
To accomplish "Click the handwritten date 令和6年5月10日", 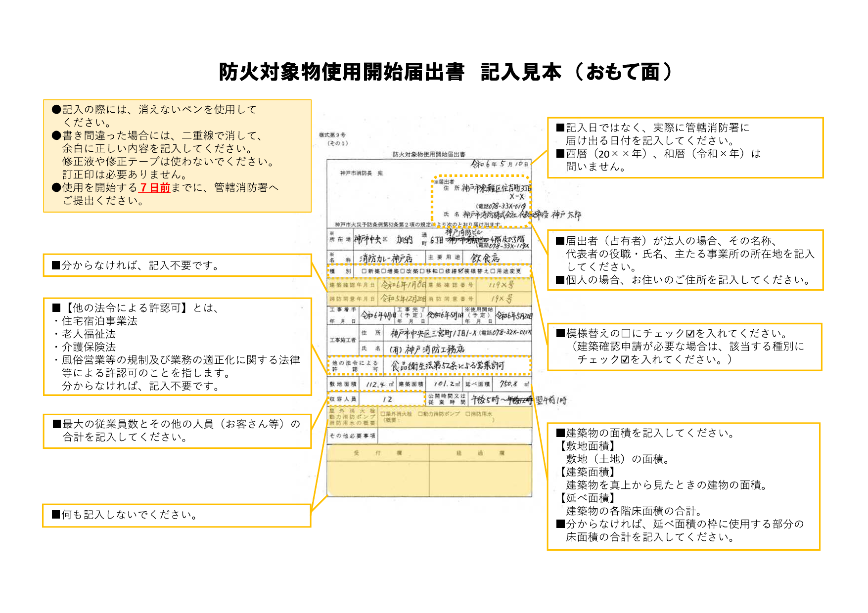I will click(500, 164).
